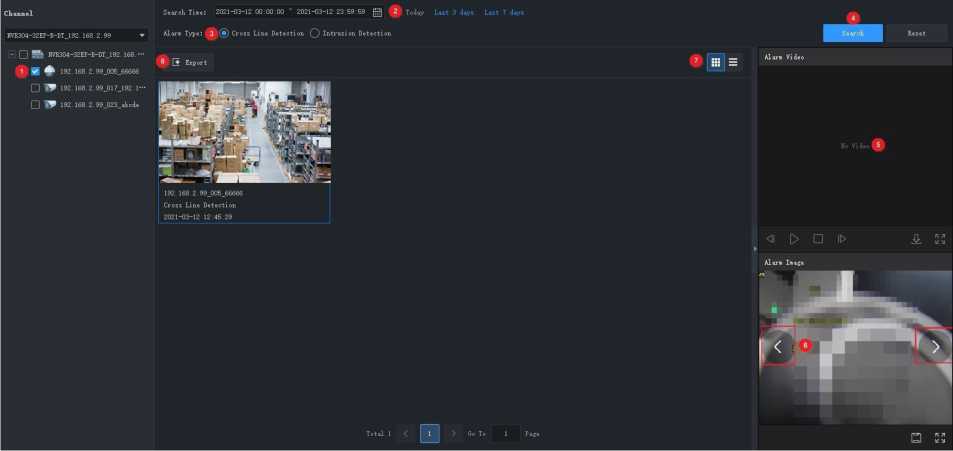Set search range to Last 7 days
The width and height of the screenshot is (953, 451).
503,12
